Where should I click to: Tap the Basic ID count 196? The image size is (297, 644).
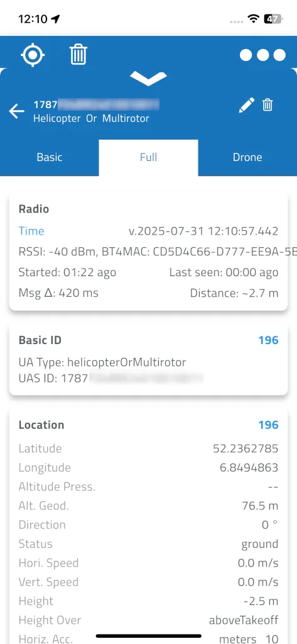(x=268, y=340)
